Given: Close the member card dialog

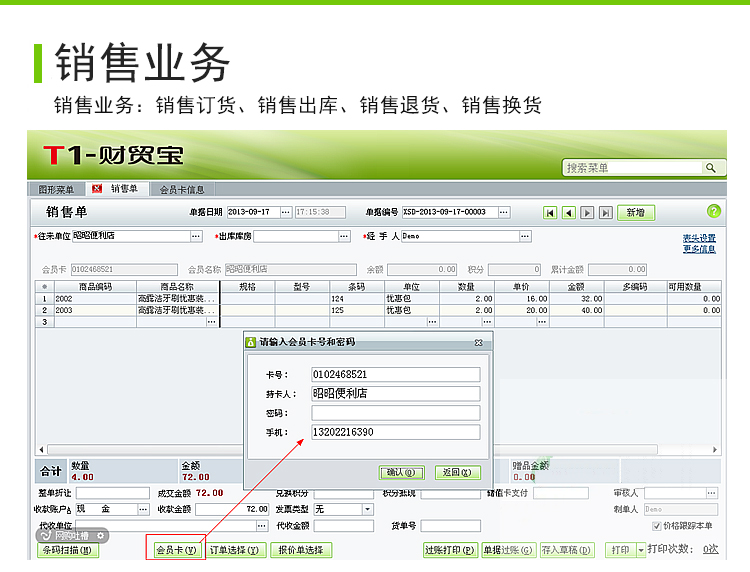Looking at the screenshot, I should [x=478, y=343].
